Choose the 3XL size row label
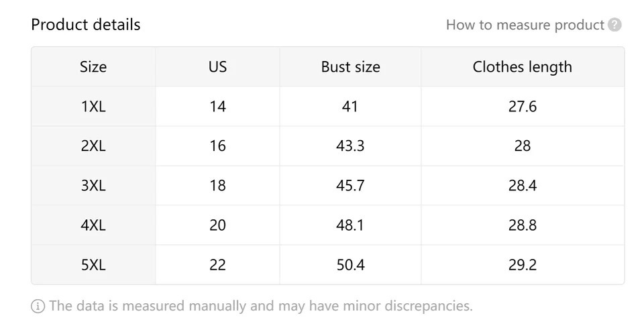The height and width of the screenshot is (330, 644). (x=93, y=186)
